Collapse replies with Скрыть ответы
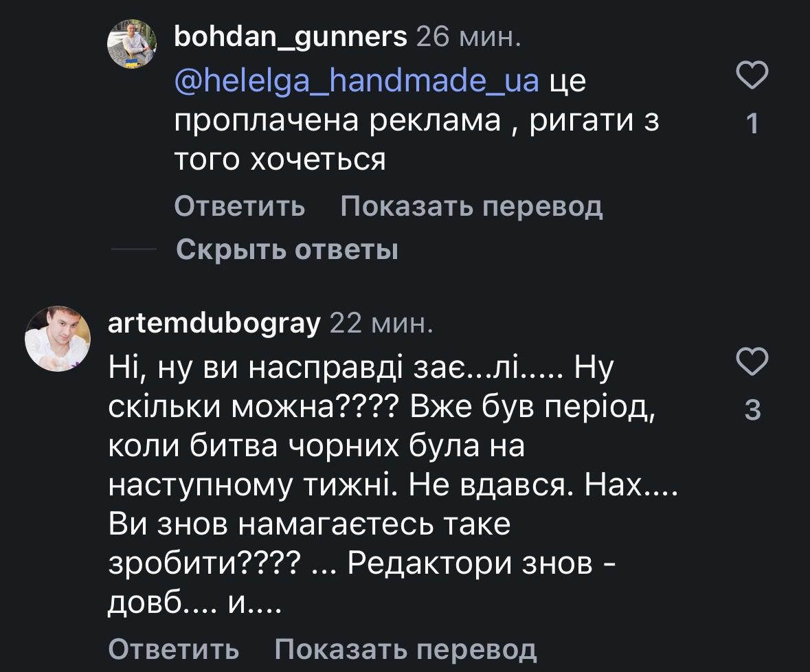Screen dimensions: 810x672 pyautogui.click(x=287, y=249)
